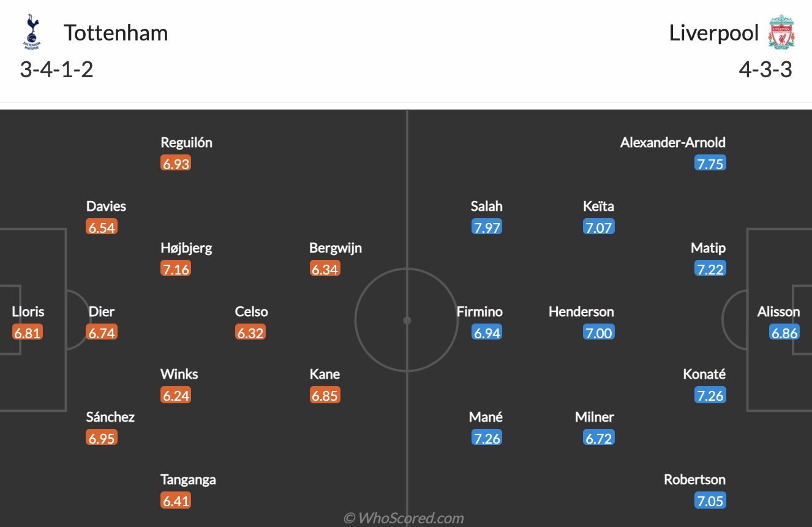
Task: Click Højbjerg's 7.16 rating badge
Action: click(x=176, y=269)
